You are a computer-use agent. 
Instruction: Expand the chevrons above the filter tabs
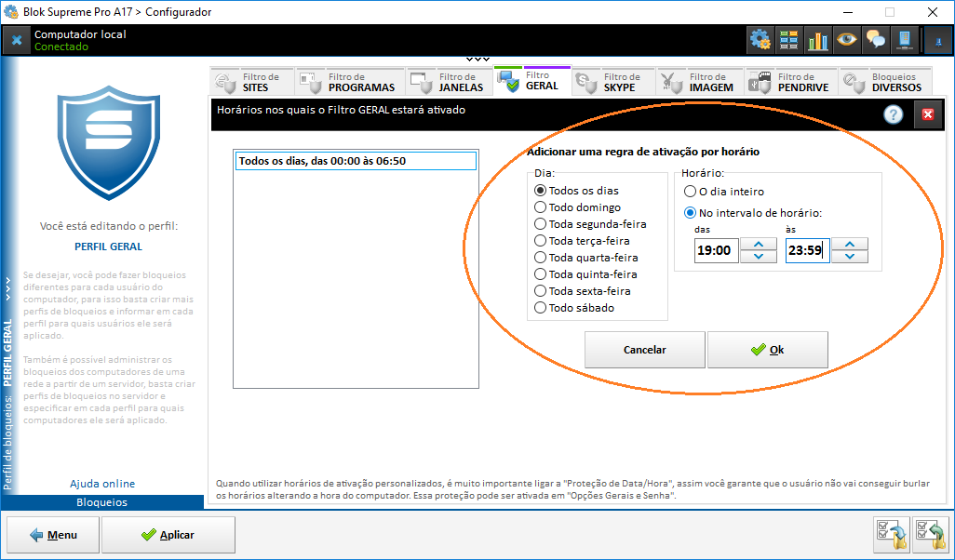point(477,60)
